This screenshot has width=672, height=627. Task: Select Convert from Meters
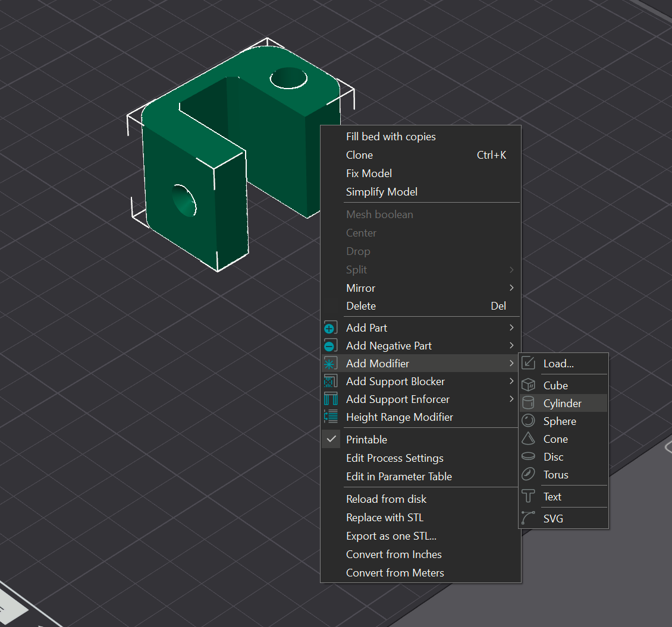[x=421, y=573]
